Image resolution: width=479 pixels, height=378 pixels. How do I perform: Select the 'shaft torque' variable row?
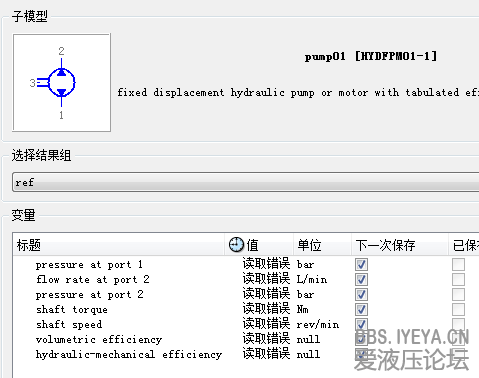pos(246,309)
